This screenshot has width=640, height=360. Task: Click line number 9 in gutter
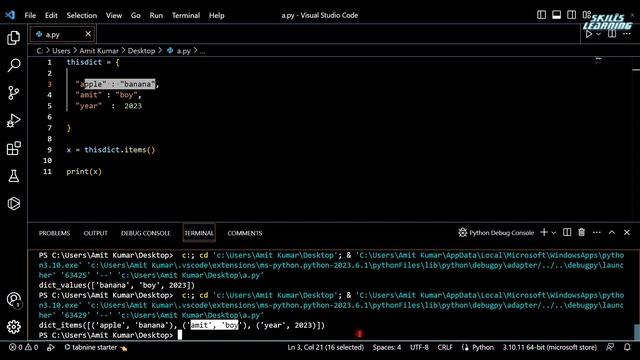49,150
